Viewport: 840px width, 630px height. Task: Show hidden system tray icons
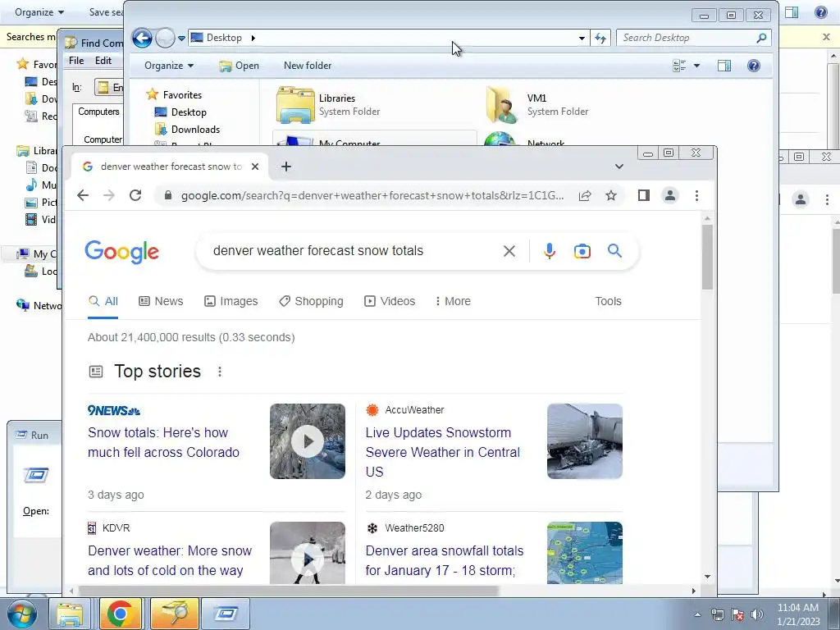697,614
